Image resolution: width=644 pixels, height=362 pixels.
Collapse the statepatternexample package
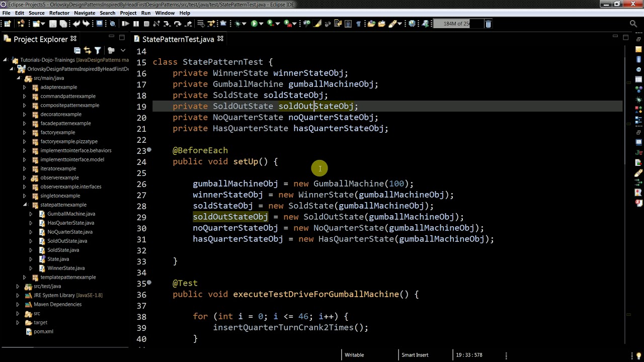[24, 205]
